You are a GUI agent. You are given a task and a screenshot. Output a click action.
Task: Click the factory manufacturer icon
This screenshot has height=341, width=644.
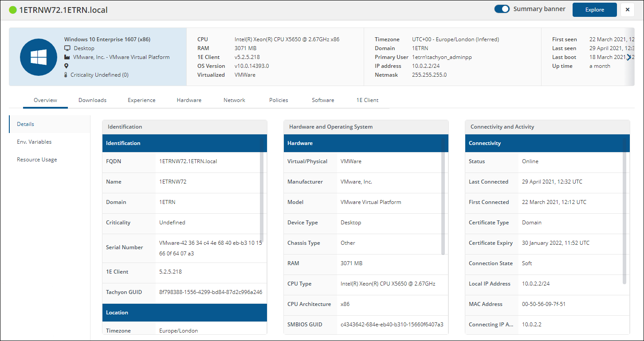(67, 57)
